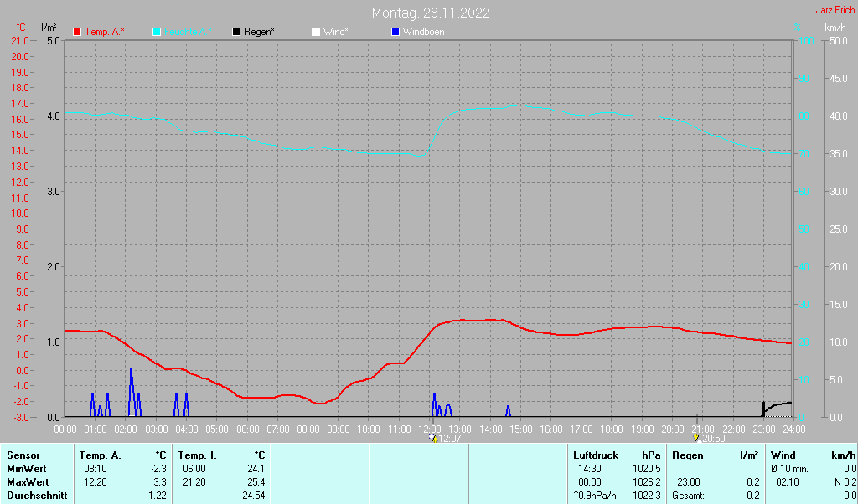This screenshot has height=504, width=858.
Task: Click the '-2.3' minimum temperature value
Action: coord(158,469)
